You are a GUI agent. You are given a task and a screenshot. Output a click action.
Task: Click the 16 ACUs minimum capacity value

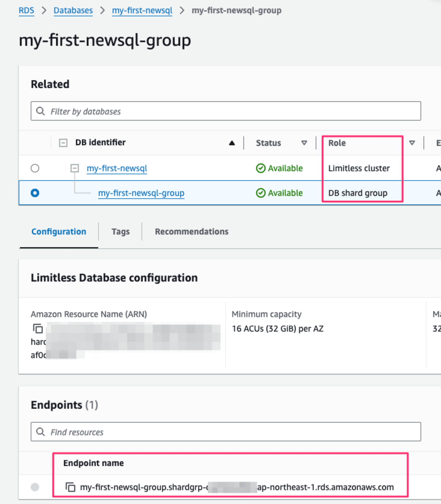(278, 329)
